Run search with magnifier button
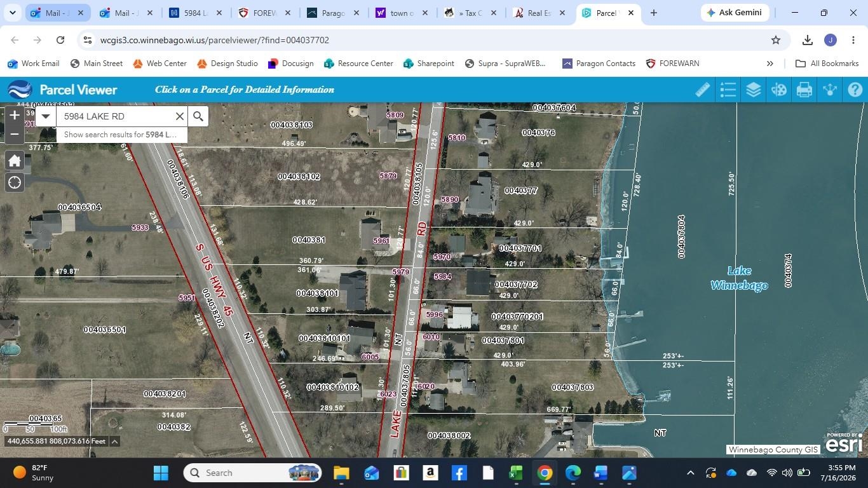The height and width of the screenshot is (488, 868). (x=198, y=116)
